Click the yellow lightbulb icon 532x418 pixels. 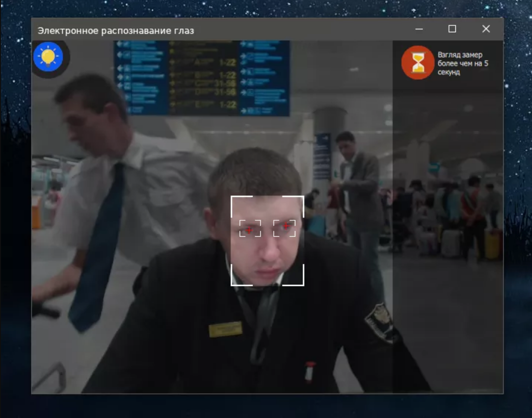[48, 56]
